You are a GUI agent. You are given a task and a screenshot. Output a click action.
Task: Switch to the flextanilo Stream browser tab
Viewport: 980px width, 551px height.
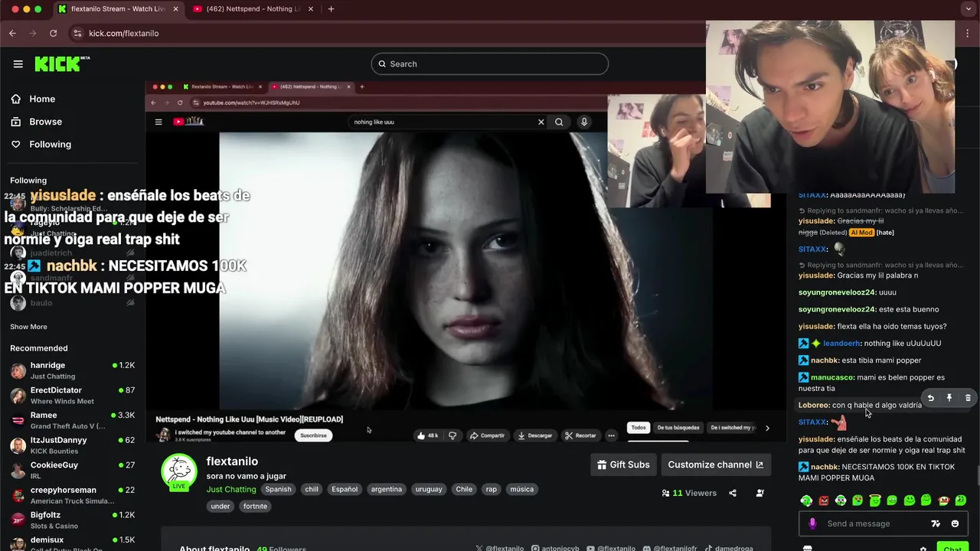click(x=119, y=9)
